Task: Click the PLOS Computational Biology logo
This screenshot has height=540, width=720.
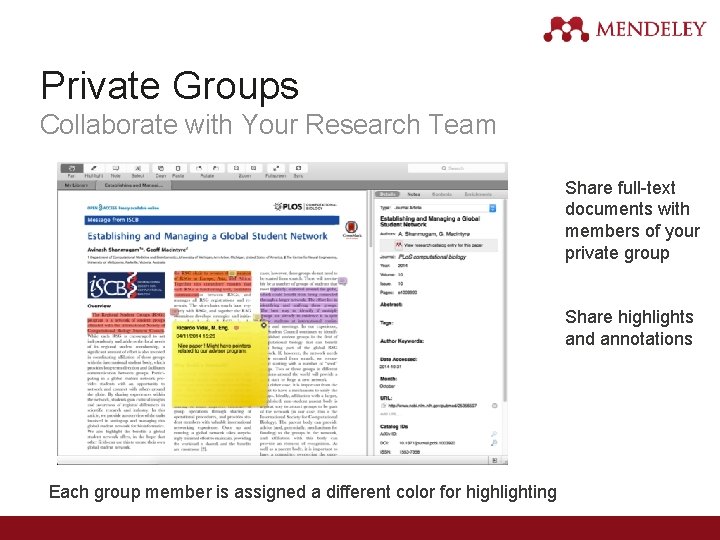Action: click(305, 207)
